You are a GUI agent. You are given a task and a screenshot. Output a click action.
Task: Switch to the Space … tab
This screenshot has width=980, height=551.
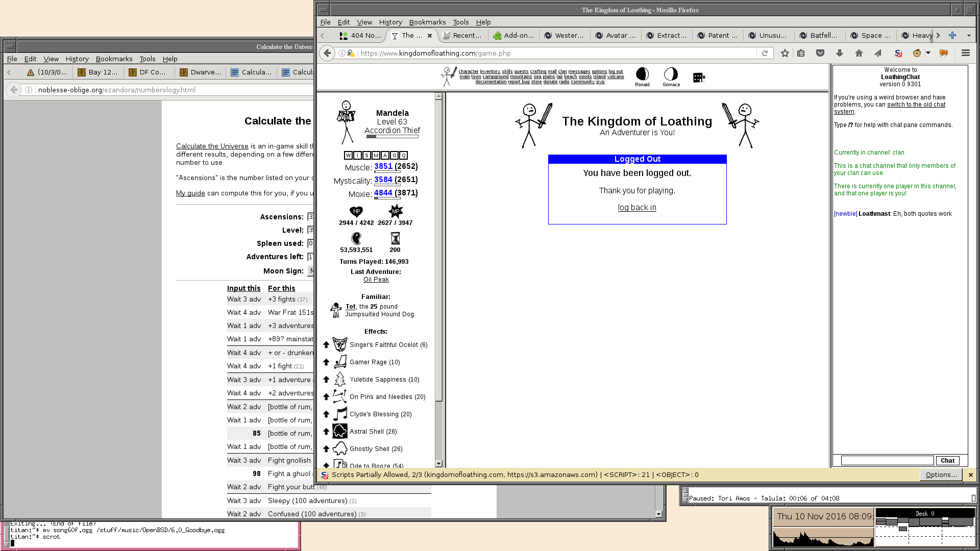(871, 35)
